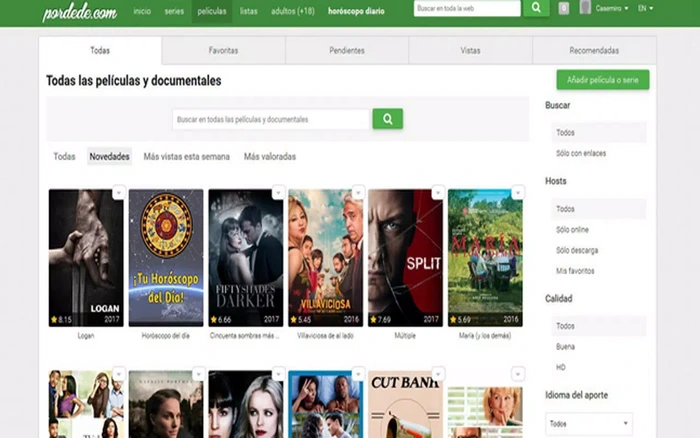Open the Logan movie poster
Image resolution: width=700 pixels, height=438 pixels.
tap(86, 258)
